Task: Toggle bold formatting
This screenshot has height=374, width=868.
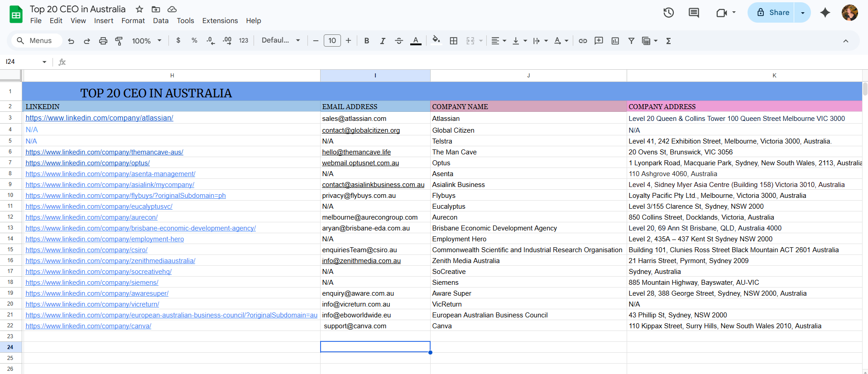Action: [367, 41]
